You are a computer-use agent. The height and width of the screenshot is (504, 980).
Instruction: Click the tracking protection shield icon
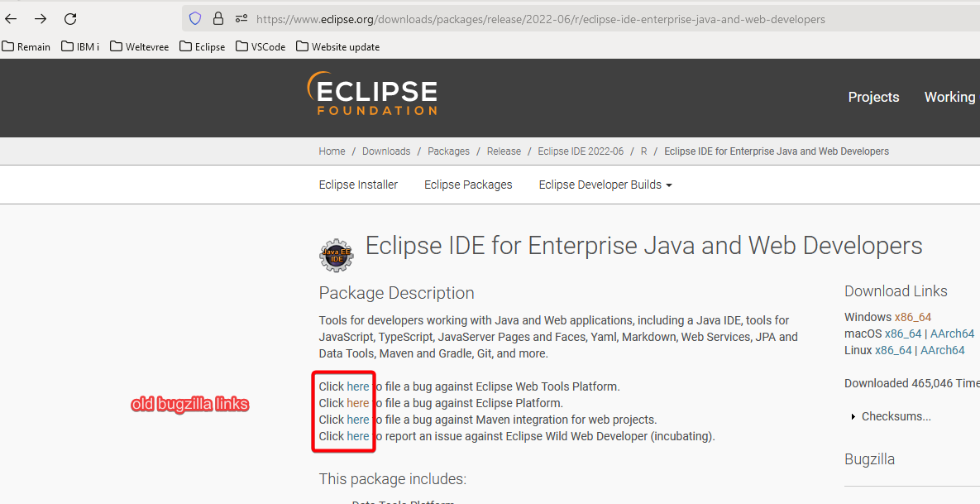point(195,18)
